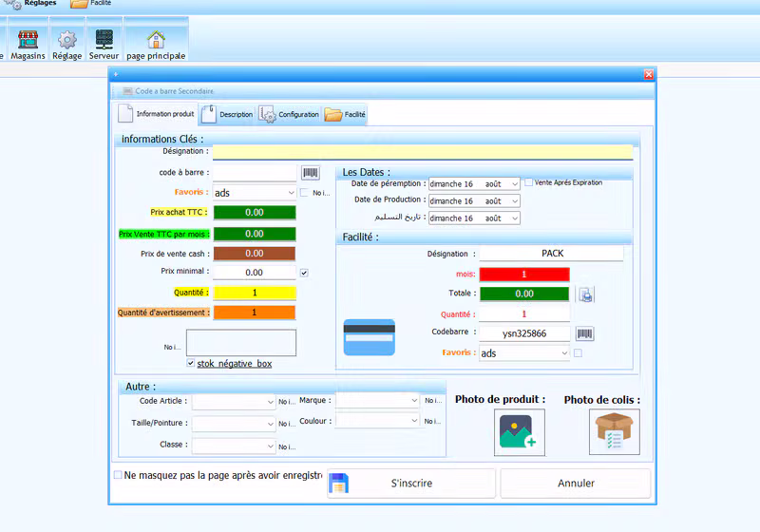This screenshot has width=760, height=532.
Task: Click the Facilité Quantité field
Action: click(x=524, y=313)
